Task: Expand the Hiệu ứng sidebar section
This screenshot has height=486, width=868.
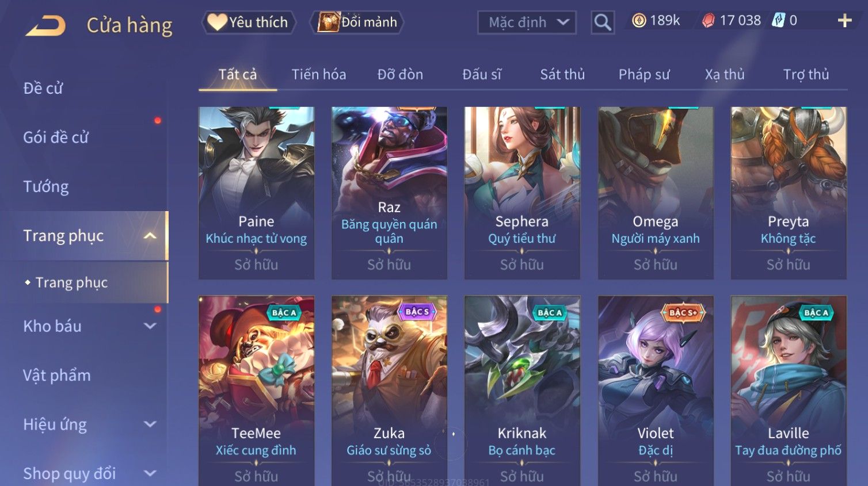Action: [150, 424]
